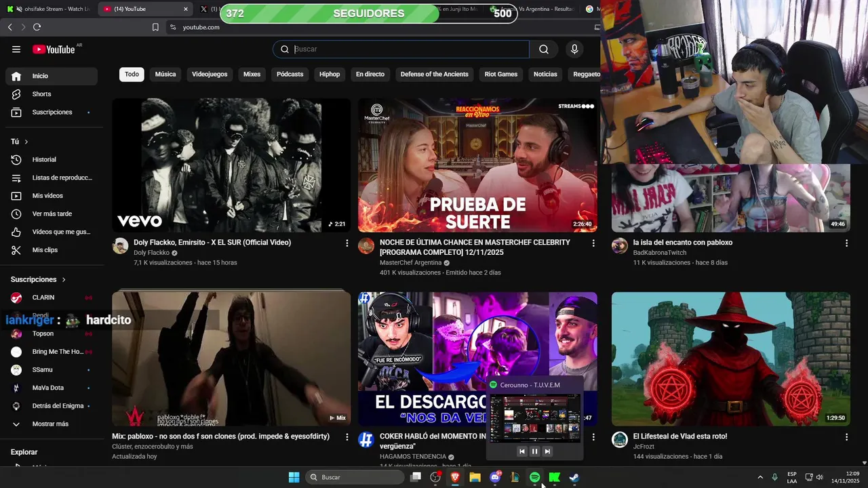Open Discord from the taskbar
The height and width of the screenshot is (488, 868).
(x=495, y=477)
